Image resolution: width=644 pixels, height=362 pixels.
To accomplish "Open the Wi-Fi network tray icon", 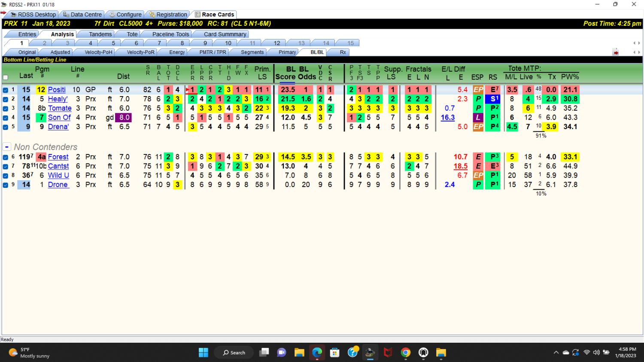I will (586, 353).
